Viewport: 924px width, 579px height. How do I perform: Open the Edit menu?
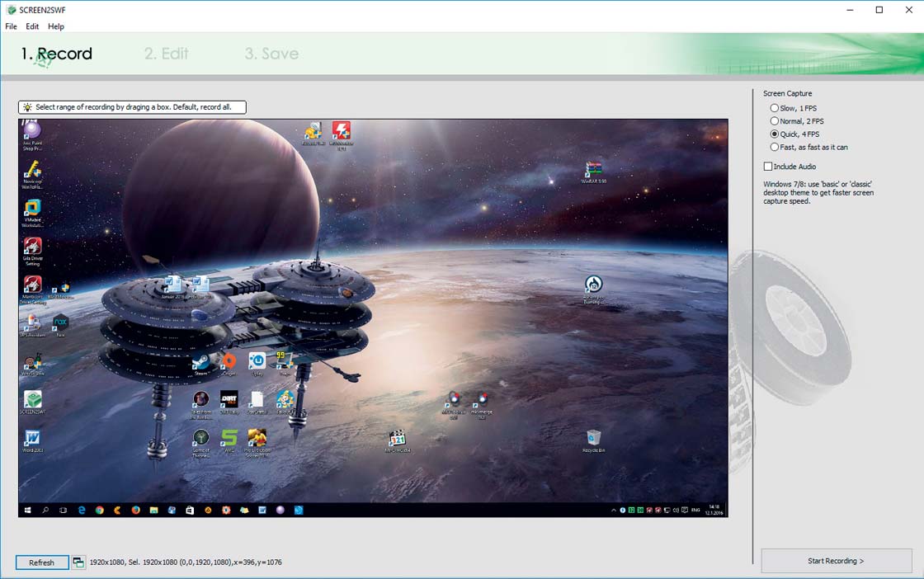coord(32,26)
